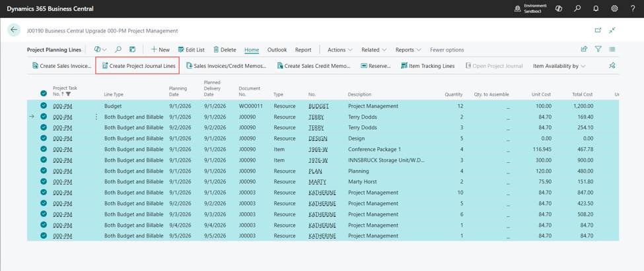Image resolution: width=644 pixels, height=271 pixels.
Task: Click the Reserve action
Action: [x=376, y=65]
